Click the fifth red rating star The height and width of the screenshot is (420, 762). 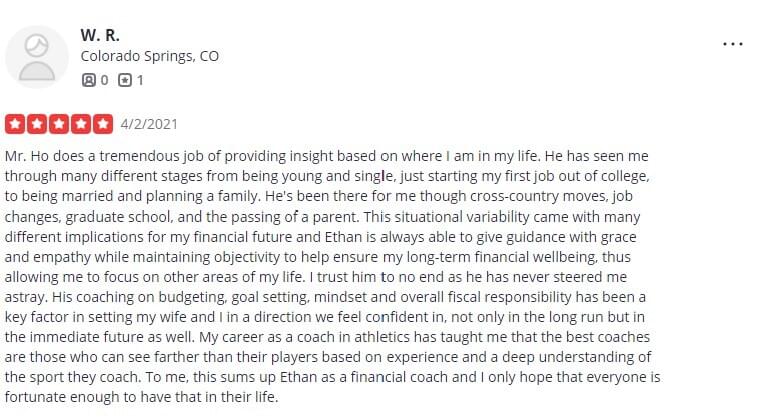tap(103, 124)
